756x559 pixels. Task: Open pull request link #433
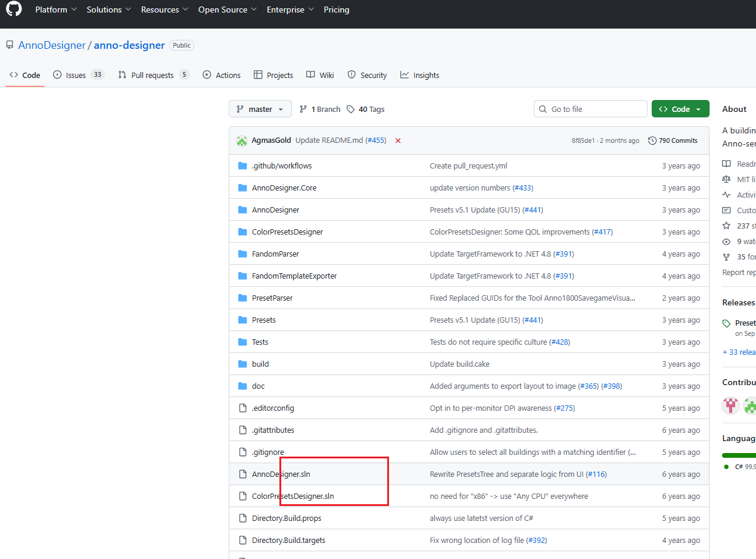click(x=522, y=188)
